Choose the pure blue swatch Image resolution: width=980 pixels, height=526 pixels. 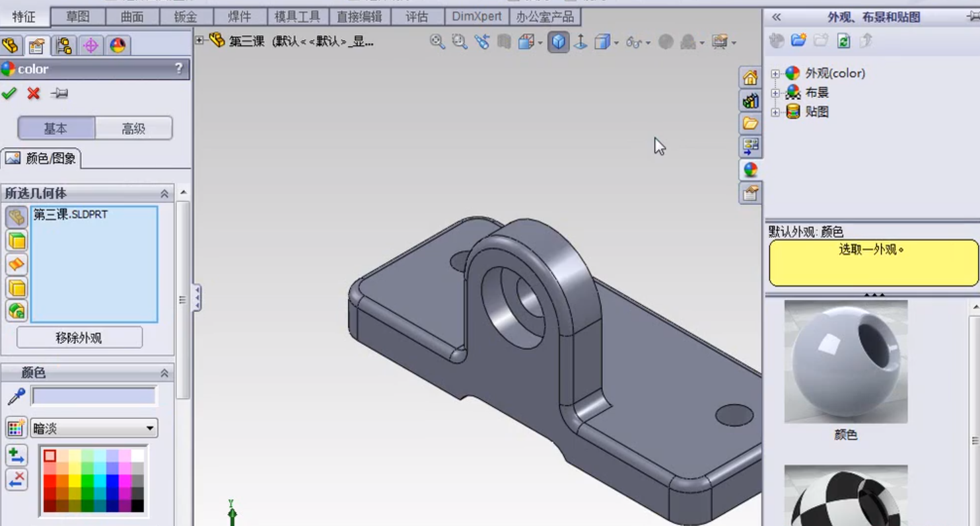[x=112, y=481]
